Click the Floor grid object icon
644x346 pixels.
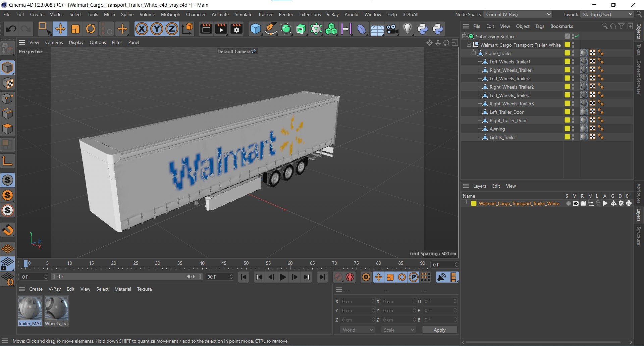(x=377, y=29)
